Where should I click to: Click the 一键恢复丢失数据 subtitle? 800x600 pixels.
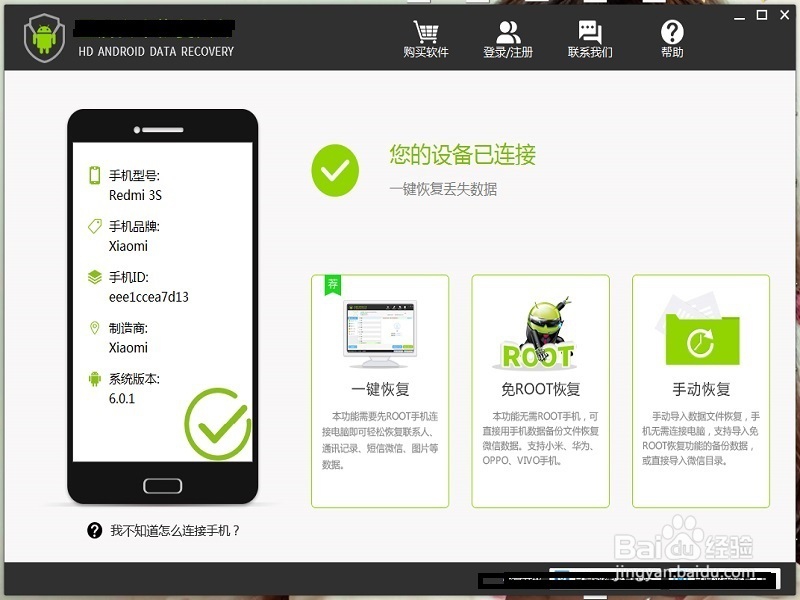[x=443, y=189]
